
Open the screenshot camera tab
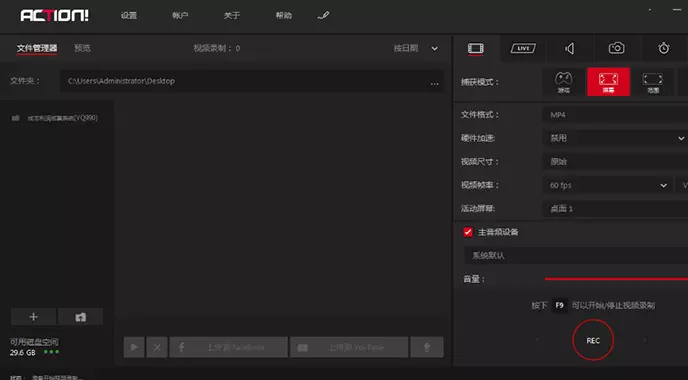pos(616,48)
